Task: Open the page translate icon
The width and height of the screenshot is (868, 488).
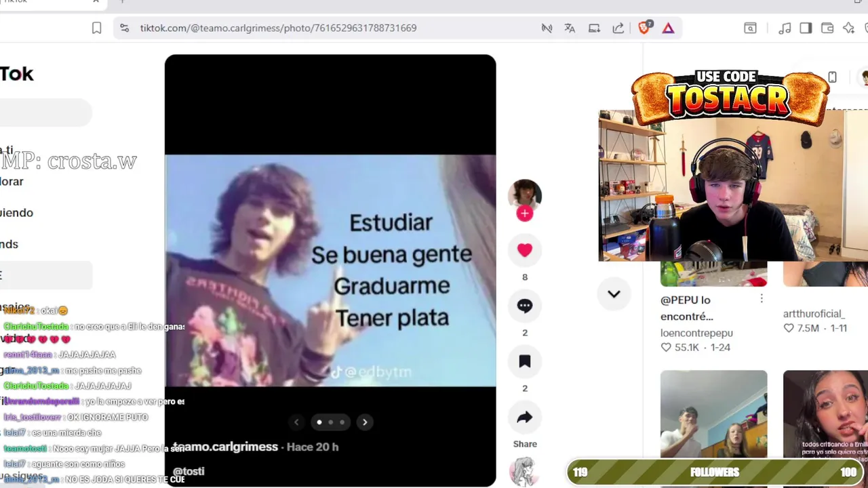Action: tap(570, 28)
